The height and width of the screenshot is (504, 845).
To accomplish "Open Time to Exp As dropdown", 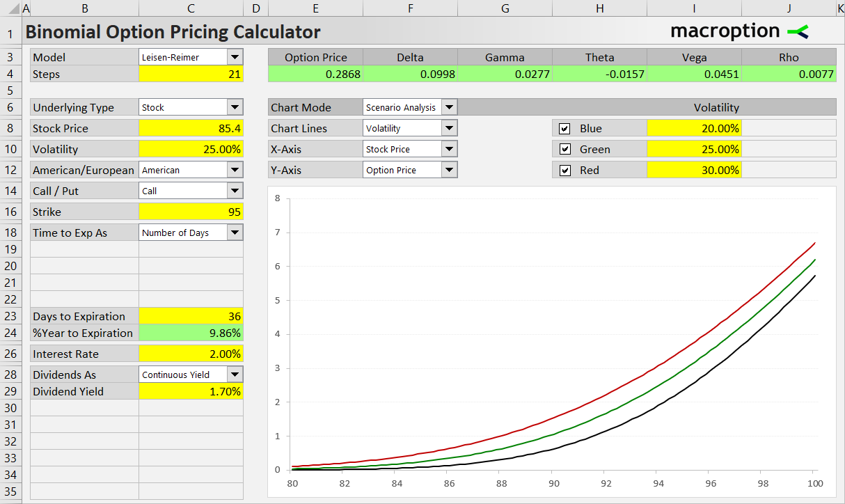I will click(x=235, y=233).
